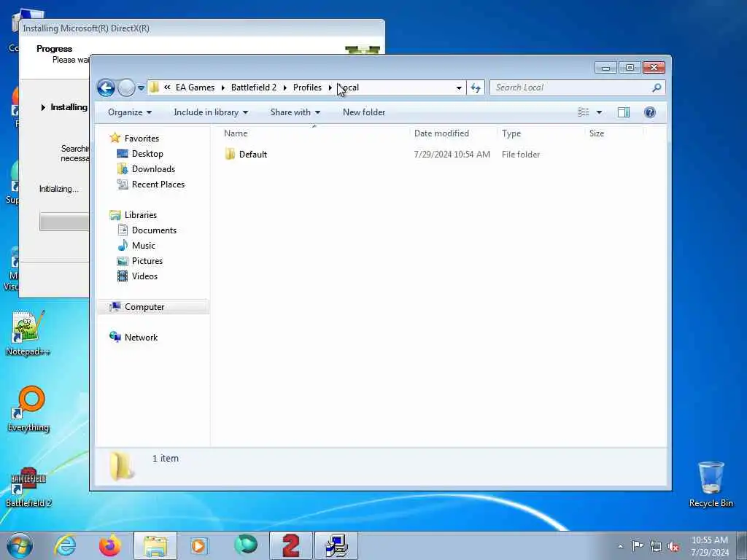Open the Pictures library
Image resolution: width=747 pixels, height=560 pixels.
coord(147,261)
